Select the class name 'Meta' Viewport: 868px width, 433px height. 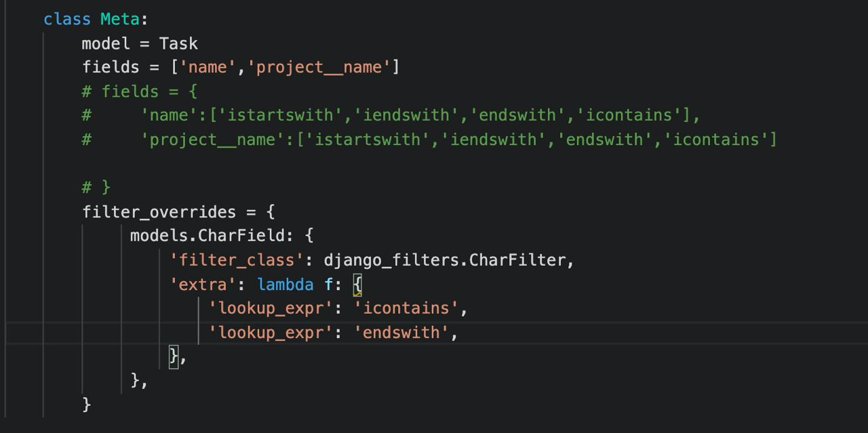(120, 19)
